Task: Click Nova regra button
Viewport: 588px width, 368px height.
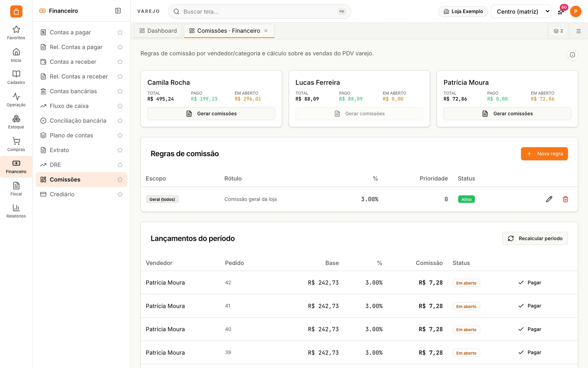Action: click(544, 154)
